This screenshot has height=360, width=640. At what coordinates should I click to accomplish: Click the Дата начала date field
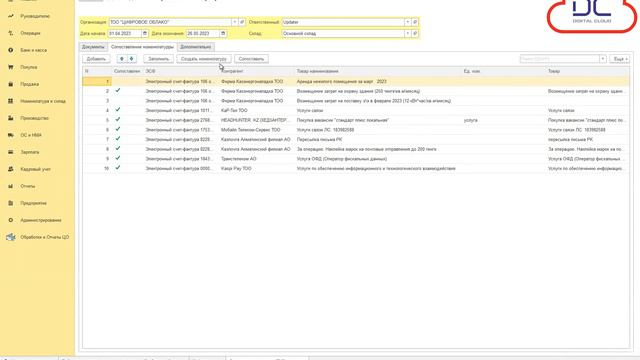tap(124, 33)
